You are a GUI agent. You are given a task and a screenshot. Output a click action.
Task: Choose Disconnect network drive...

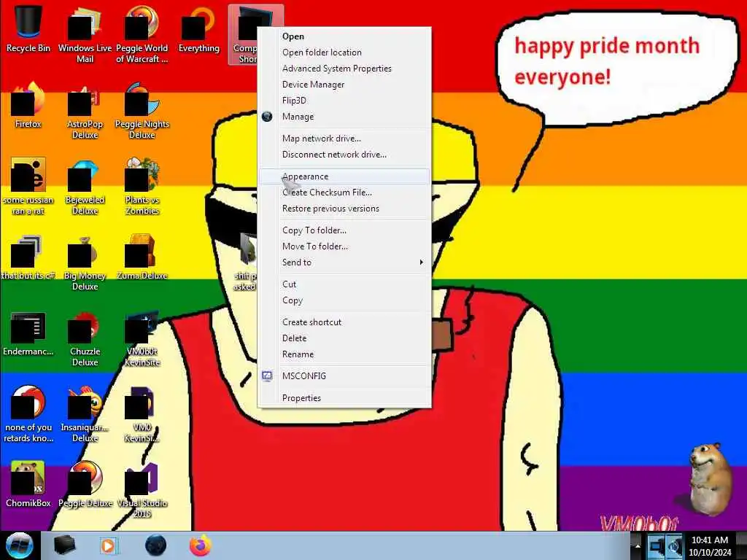(x=344, y=155)
